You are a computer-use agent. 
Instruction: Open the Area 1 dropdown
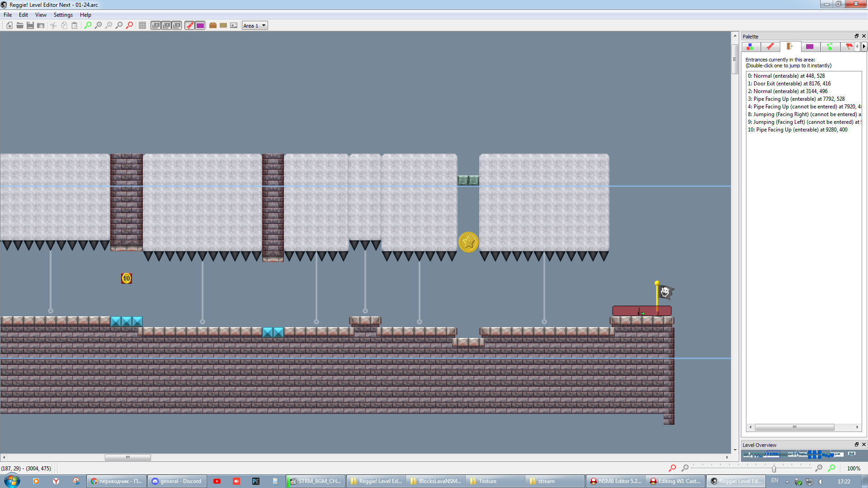click(x=255, y=25)
